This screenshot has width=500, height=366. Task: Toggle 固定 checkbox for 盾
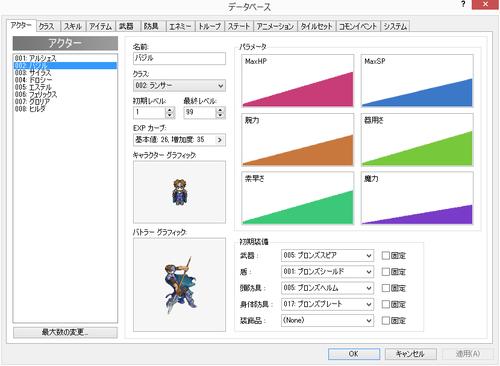click(386, 272)
